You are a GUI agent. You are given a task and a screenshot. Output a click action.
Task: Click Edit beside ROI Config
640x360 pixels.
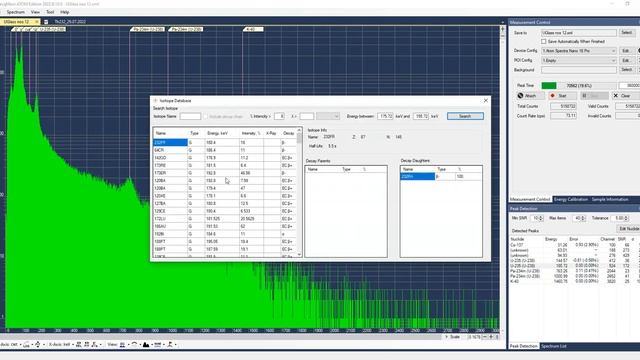pos(626,60)
